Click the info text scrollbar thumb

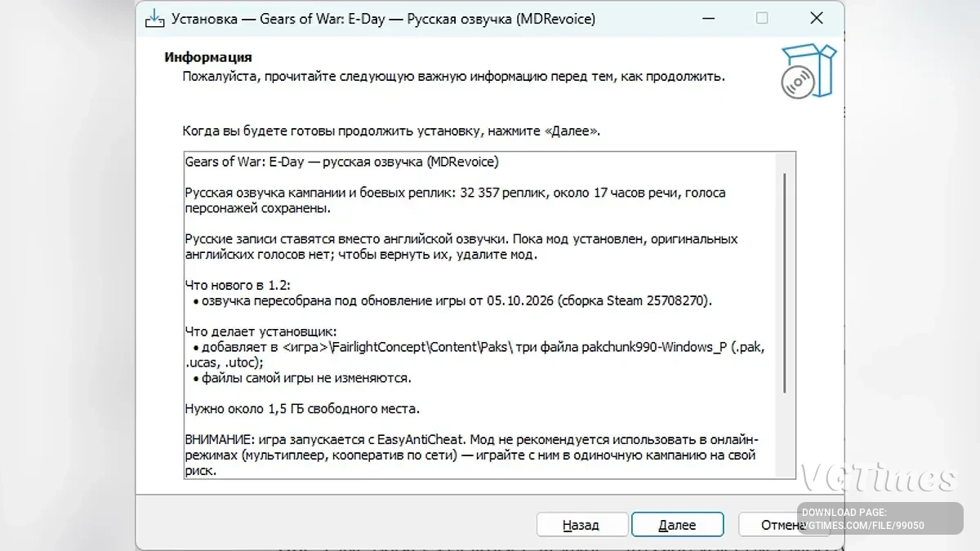[x=785, y=283]
